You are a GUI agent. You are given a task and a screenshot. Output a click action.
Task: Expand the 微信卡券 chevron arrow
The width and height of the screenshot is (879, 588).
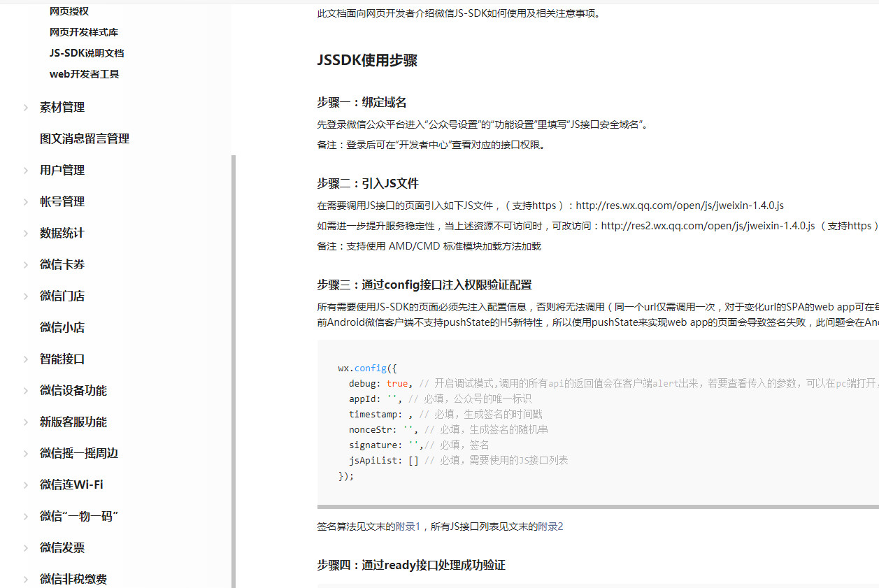tap(26, 265)
